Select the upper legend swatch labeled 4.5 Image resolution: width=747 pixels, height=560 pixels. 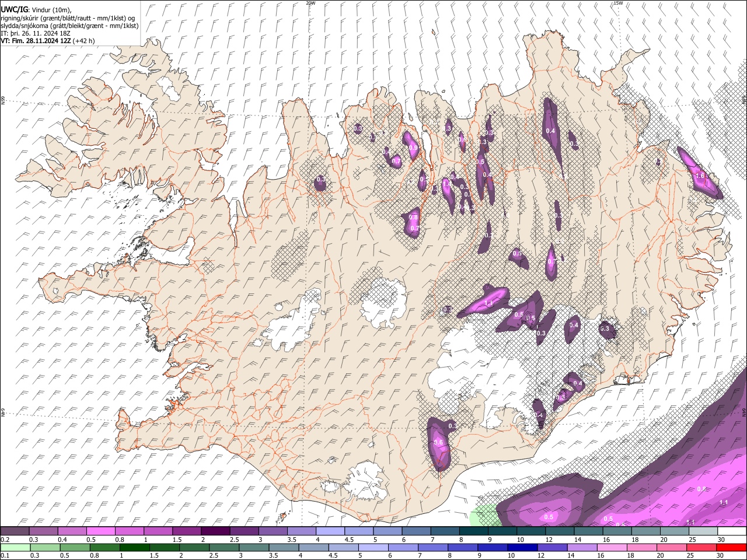[x=358, y=531]
